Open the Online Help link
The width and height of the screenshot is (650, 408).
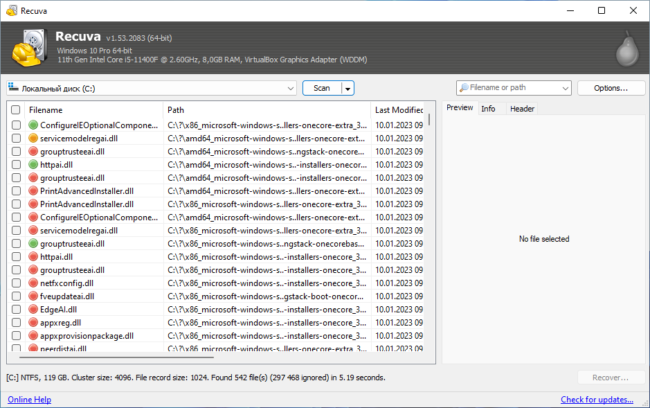click(x=29, y=400)
